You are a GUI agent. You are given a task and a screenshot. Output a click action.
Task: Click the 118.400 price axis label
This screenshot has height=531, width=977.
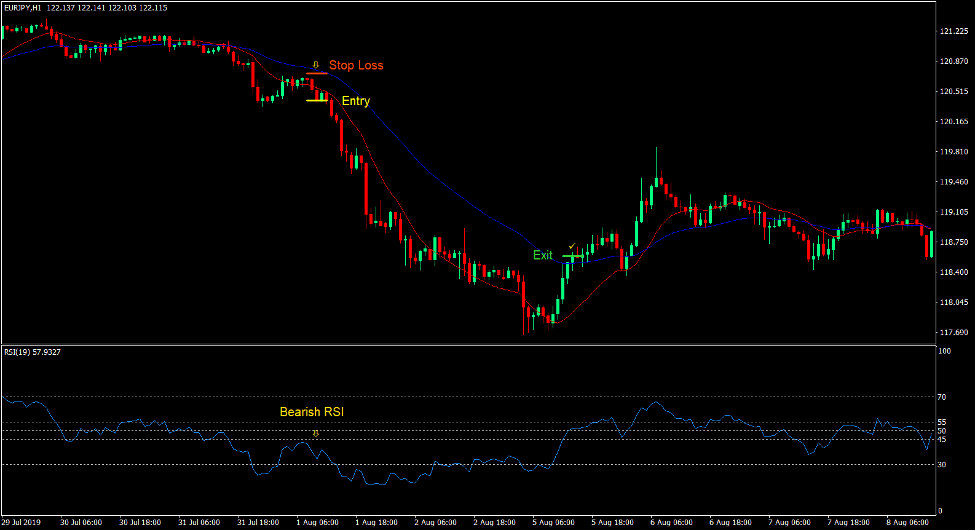click(954, 272)
